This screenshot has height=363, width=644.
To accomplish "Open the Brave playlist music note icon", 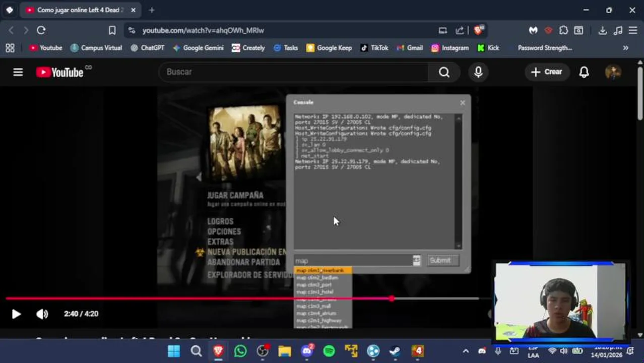I will click(x=618, y=30).
